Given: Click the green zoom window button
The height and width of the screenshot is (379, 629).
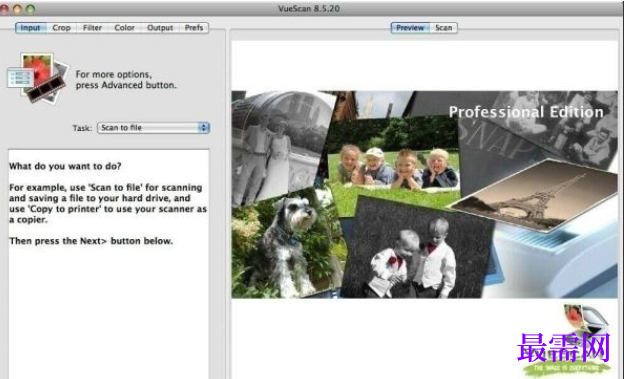Looking at the screenshot, I should click(x=30, y=9).
